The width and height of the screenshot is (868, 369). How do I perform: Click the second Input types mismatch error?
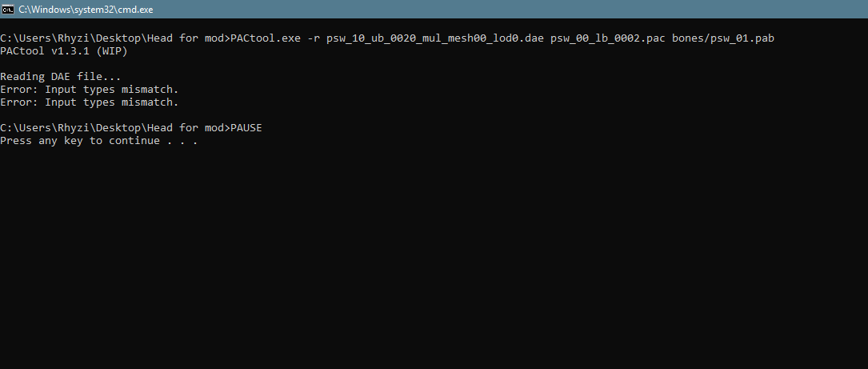(89, 102)
